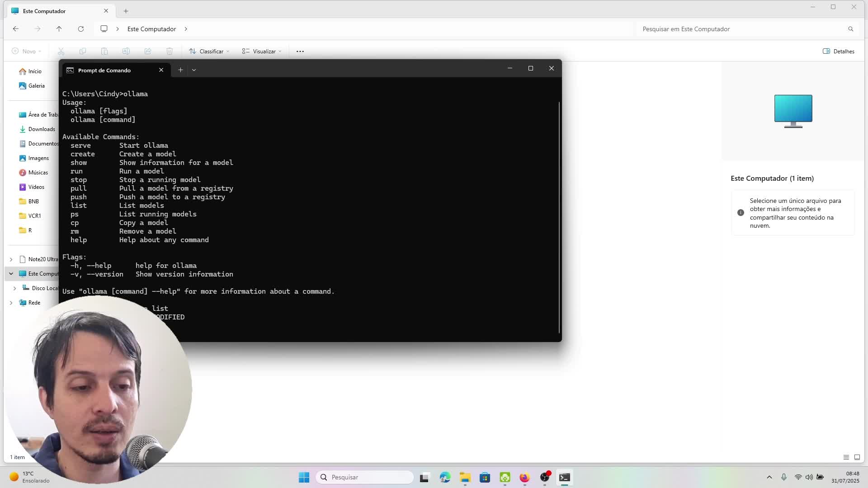The image size is (868, 488).
Task: Close the Este Computador Explorer tab
Action: (x=106, y=11)
